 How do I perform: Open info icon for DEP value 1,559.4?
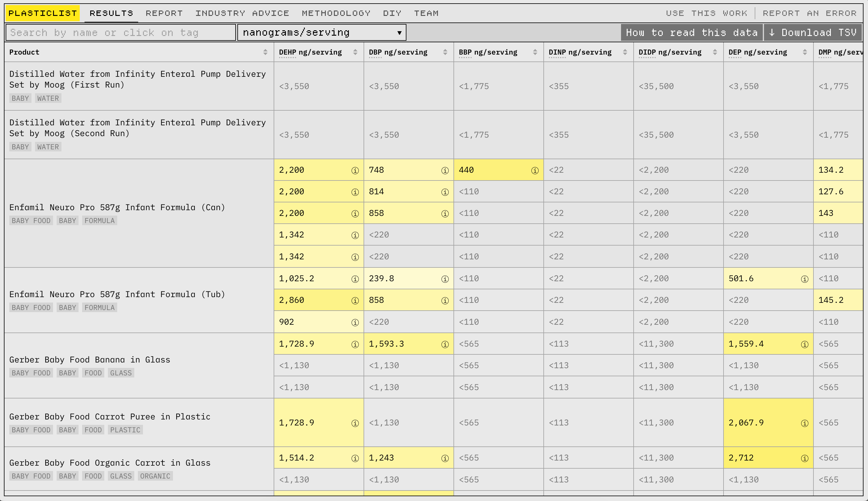805,344
